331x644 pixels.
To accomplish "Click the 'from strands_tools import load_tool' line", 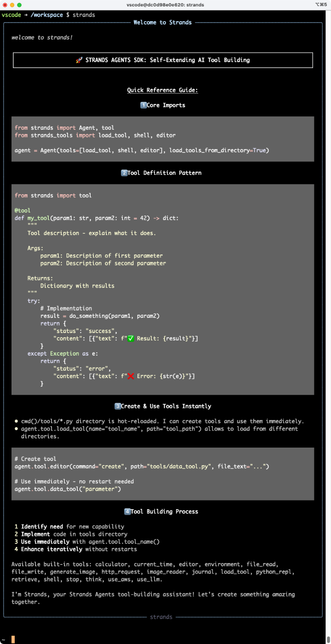I will (95, 135).
